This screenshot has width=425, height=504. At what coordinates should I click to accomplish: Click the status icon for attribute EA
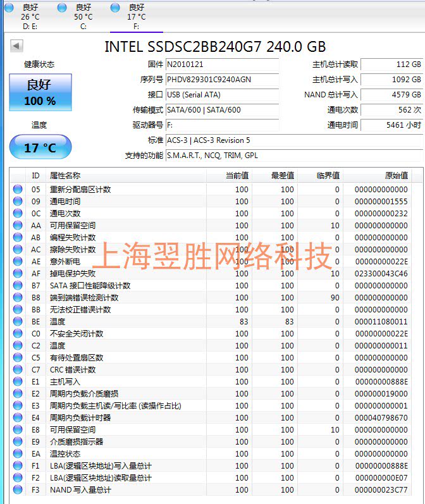tap(18, 453)
